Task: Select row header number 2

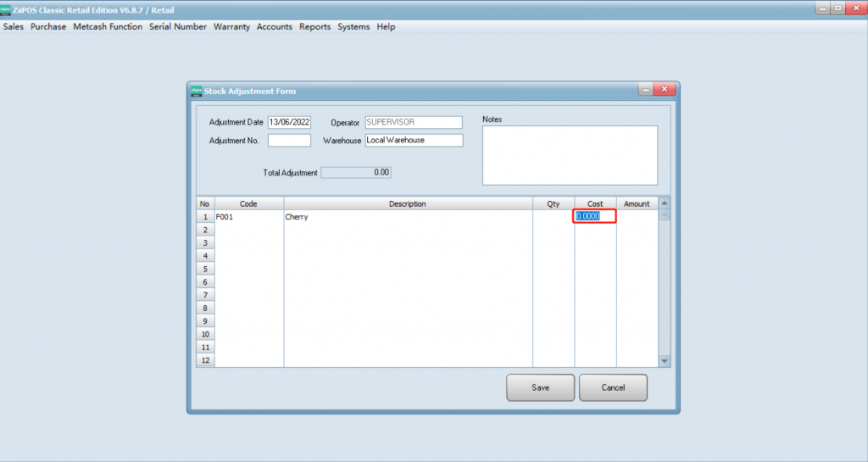Action: (204, 230)
